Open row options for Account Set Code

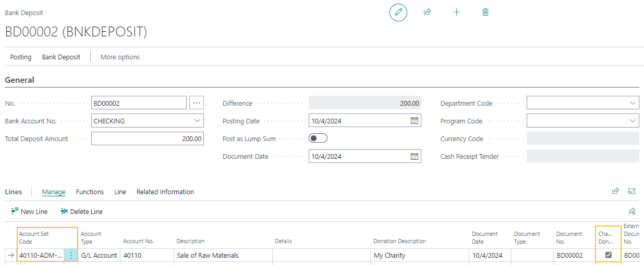[x=71, y=256]
